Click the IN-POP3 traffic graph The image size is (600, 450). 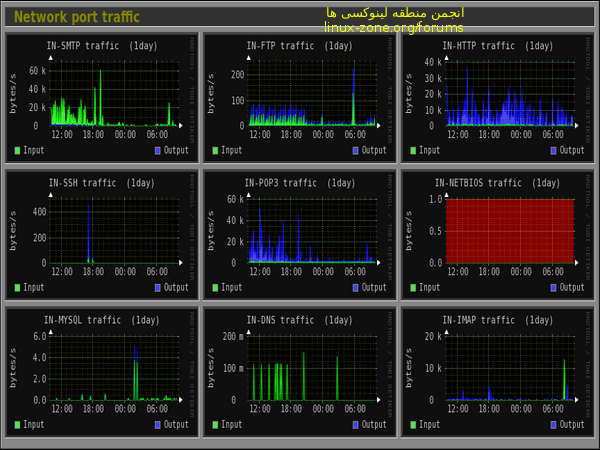click(299, 230)
